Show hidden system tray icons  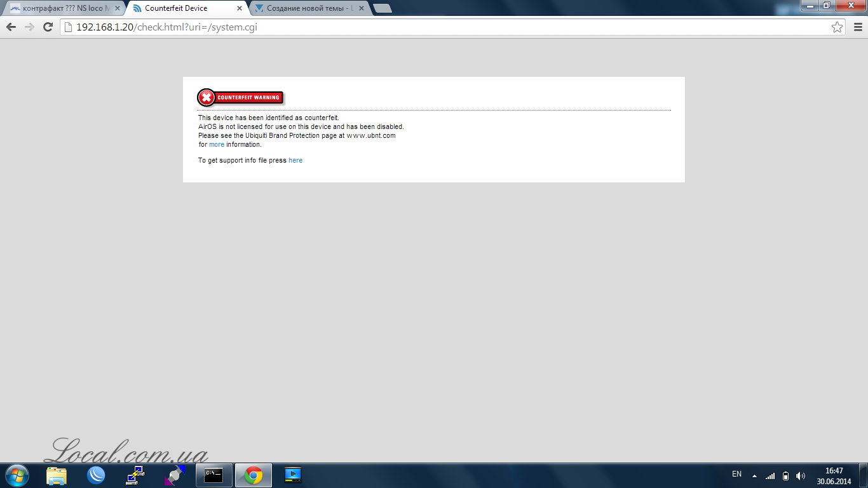(x=754, y=475)
